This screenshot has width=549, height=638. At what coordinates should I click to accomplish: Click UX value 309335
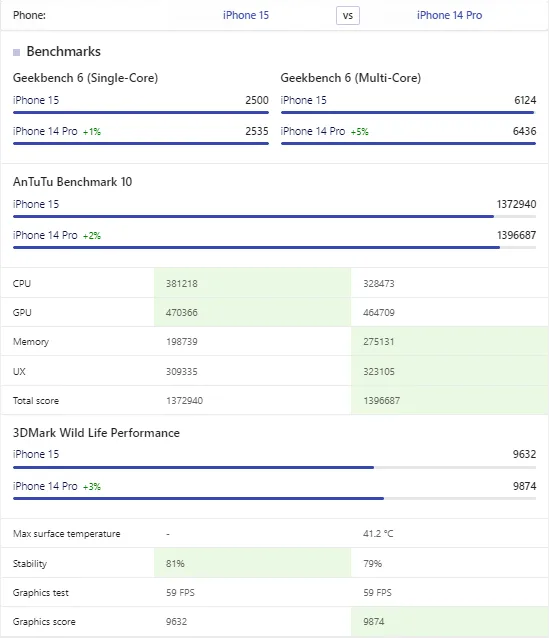pyautogui.click(x=182, y=371)
